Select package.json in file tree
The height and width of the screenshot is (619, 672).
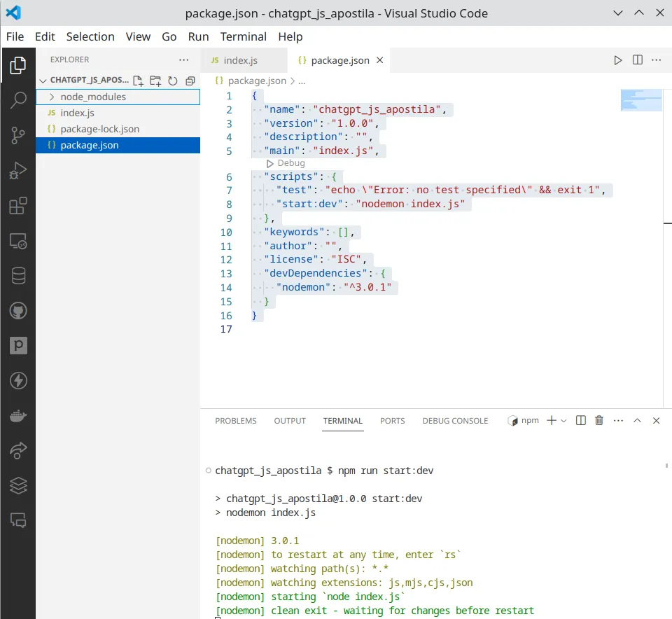pos(118,146)
